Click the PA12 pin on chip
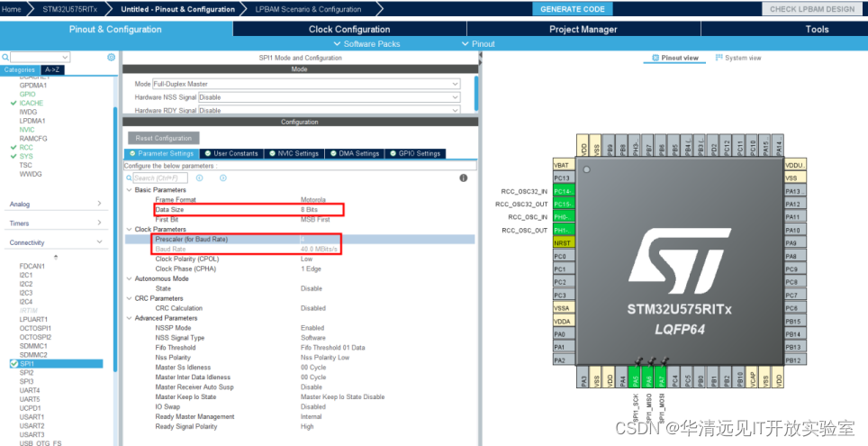The height and width of the screenshot is (446, 868). point(795,204)
